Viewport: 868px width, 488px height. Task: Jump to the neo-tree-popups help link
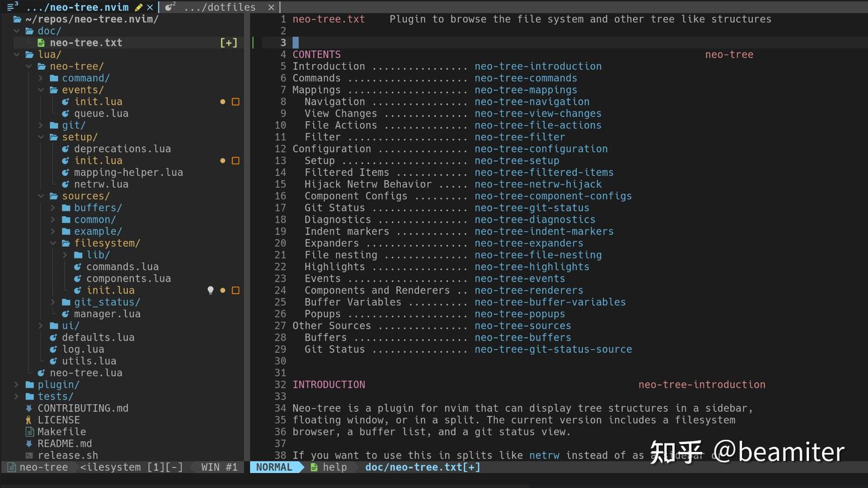tap(520, 314)
